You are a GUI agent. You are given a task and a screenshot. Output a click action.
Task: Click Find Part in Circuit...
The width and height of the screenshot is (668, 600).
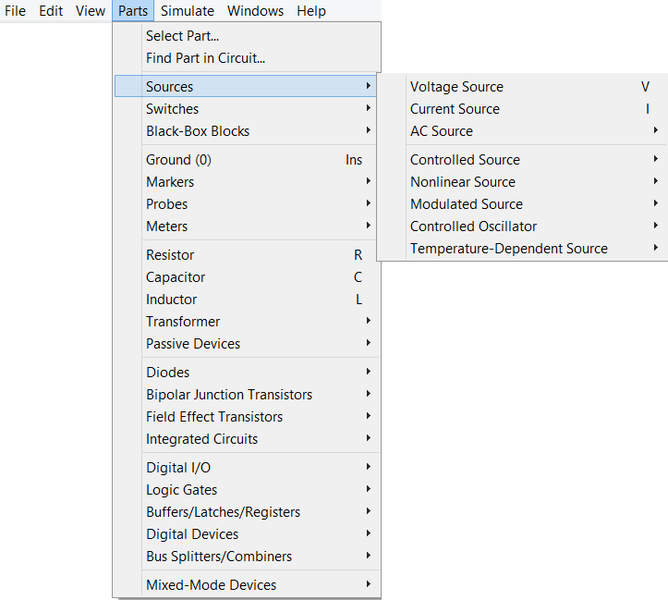click(205, 58)
